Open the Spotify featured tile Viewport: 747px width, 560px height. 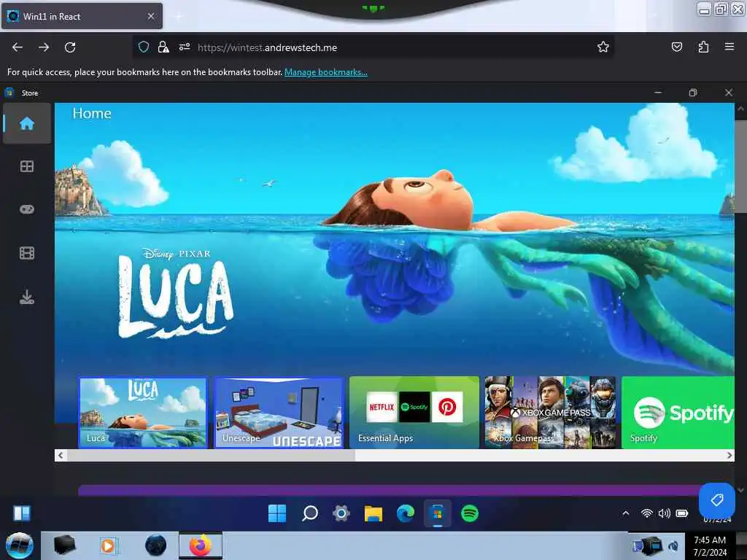coord(678,413)
